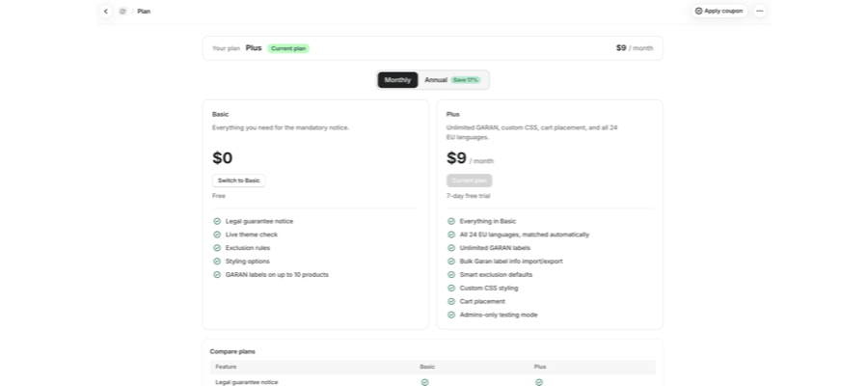The width and height of the screenshot is (868, 386).
Task: Click check icon beside Bulk Garan label import/export
Action: [x=451, y=261]
